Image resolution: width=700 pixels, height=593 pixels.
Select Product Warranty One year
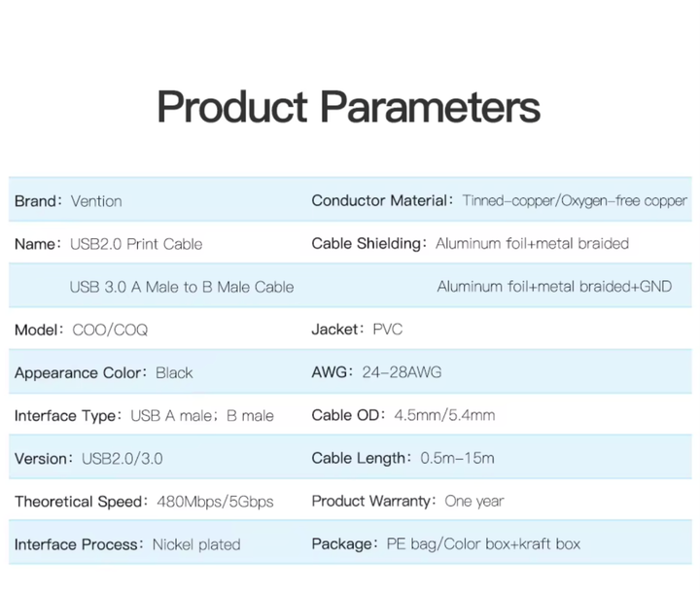[x=407, y=501]
